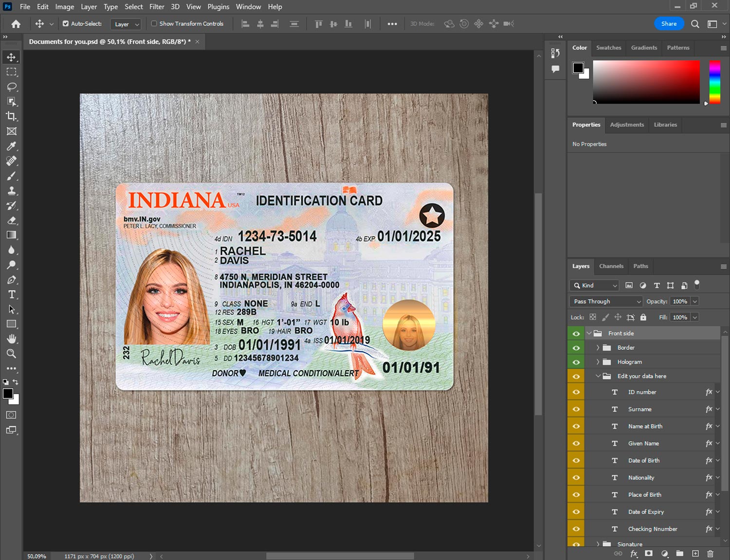Pick the Eyedropper tool
The image size is (730, 560).
point(12,146)
